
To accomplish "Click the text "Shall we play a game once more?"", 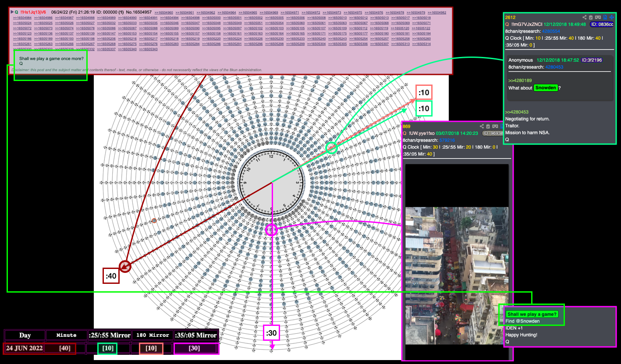I will [51, 58].
